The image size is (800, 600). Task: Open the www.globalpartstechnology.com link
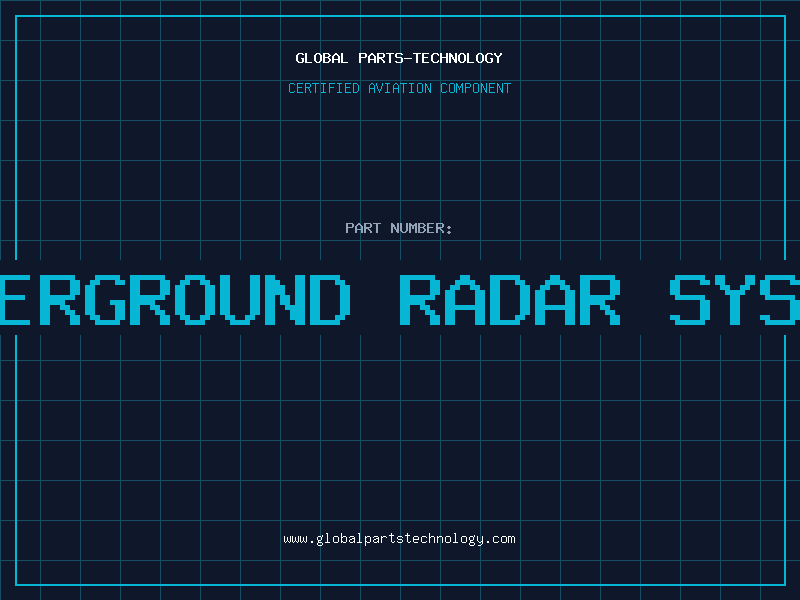[399, 539]
